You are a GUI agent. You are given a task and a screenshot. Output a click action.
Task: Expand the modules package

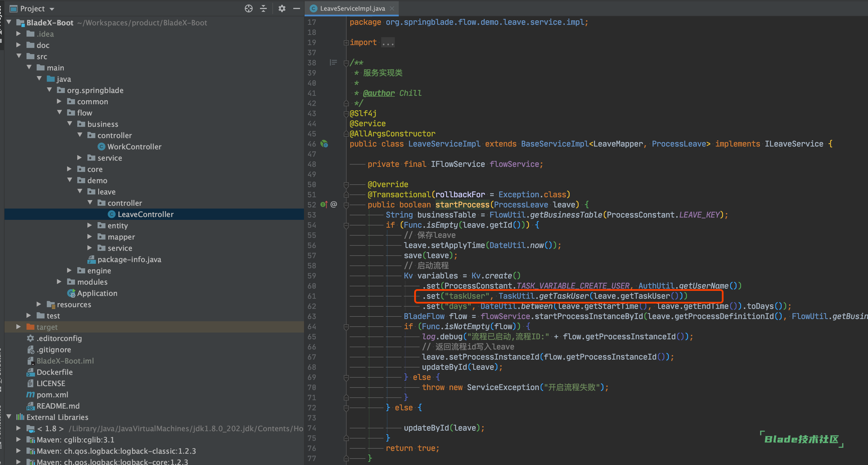(59, 282)
